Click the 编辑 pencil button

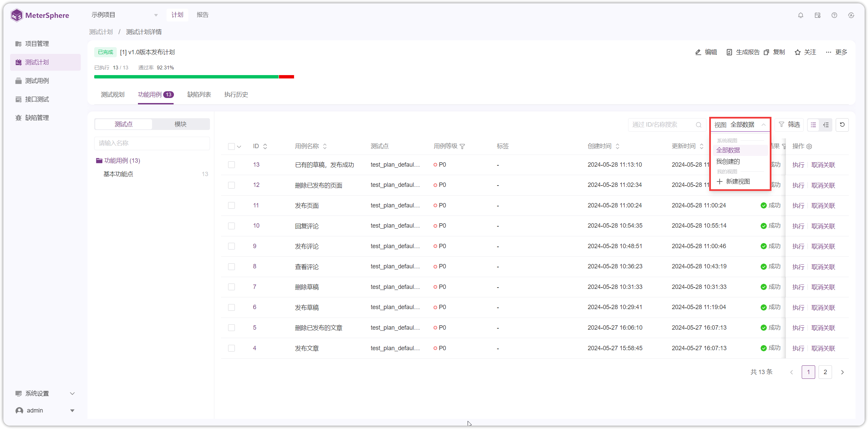[x=706, y=52]
